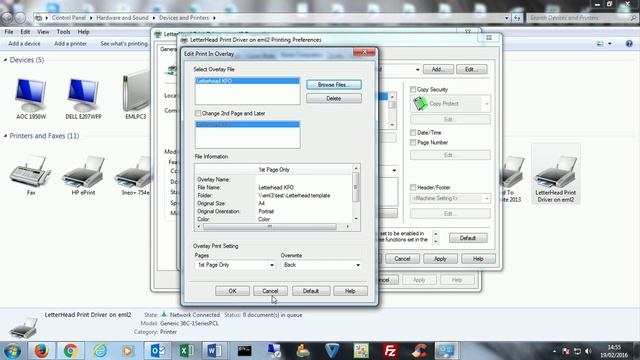The height and width of the screenshot is (360, 640).
Task: Open Command Prompt taskbar icon
Action: 244,351
